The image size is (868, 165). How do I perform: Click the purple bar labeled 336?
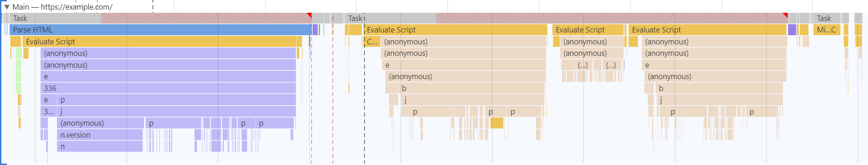pyautogui.click(x=168, y=88)
